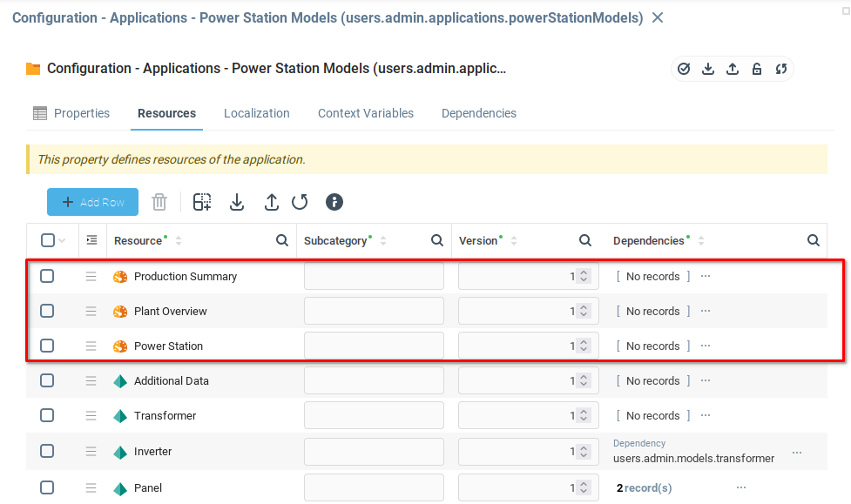Click the info icon in table toolbar
Viewport: 851px width, 504px height.
pos(334,202)
